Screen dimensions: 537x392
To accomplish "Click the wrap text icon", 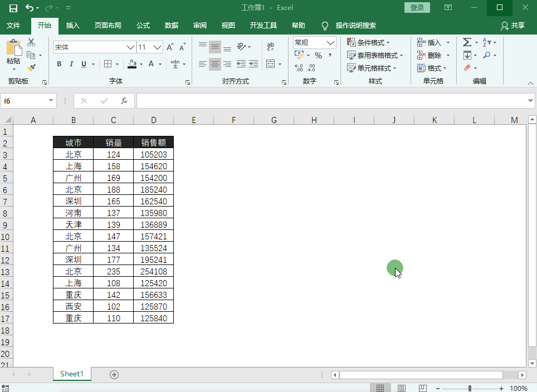I will tap(271, 47).
